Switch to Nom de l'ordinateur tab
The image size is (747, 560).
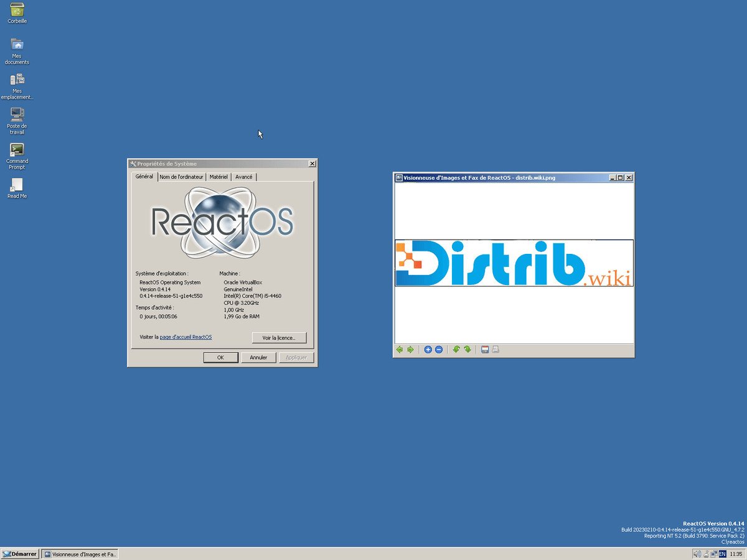point(181,177)
